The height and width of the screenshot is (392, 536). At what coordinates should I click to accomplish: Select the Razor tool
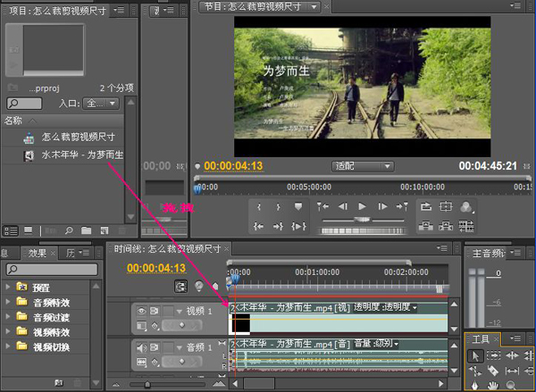coord(493,371)
